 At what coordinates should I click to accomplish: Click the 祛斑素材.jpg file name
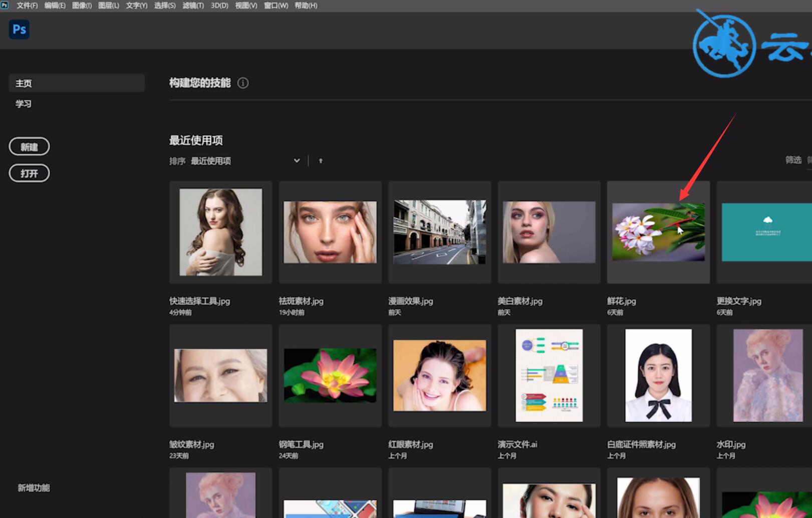point(301,301)
